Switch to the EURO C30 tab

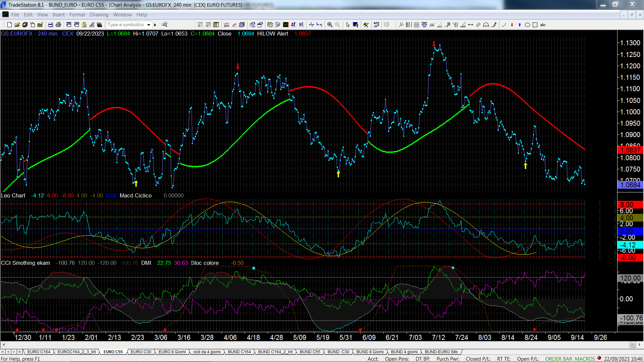pyautogui.click(x=141, y=352)
